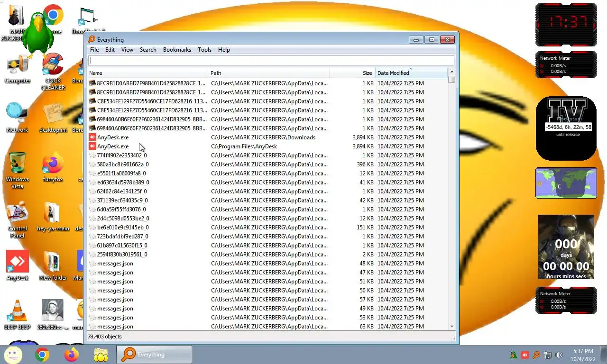Viewport: 607px width, 364px height.
Task: Select the desktop.ini file icon
Action: pyautogui.click(x=53, y=118)
